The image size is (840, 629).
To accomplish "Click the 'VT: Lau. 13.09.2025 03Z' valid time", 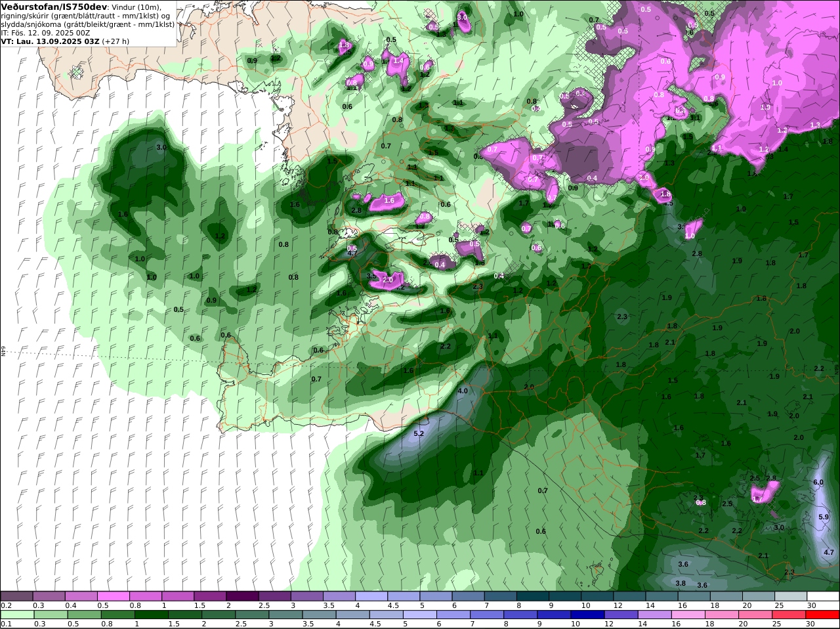I will (x=50, y=41).
